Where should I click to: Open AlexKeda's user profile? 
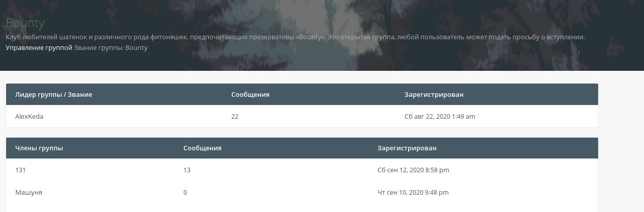pos(29,117)
